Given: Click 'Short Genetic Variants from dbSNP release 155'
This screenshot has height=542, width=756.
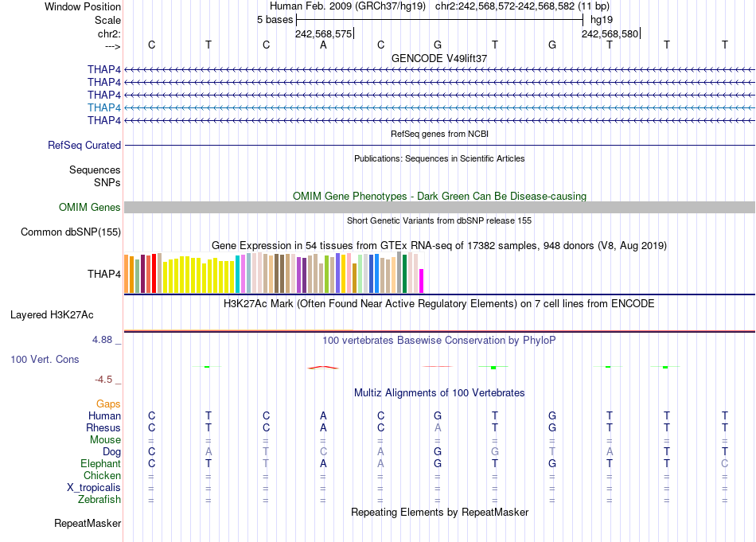Looking at the screenshot, I should 439,220.
